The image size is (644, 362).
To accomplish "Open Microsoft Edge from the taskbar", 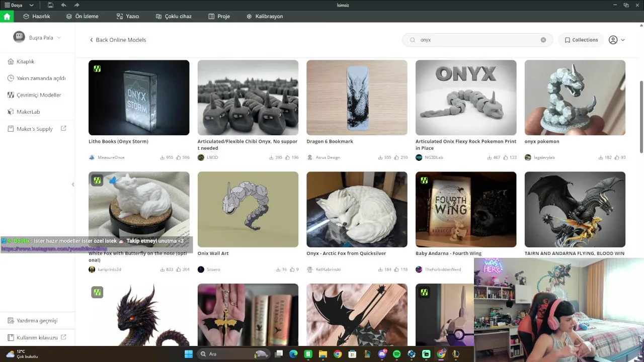I will click(293, 354).
